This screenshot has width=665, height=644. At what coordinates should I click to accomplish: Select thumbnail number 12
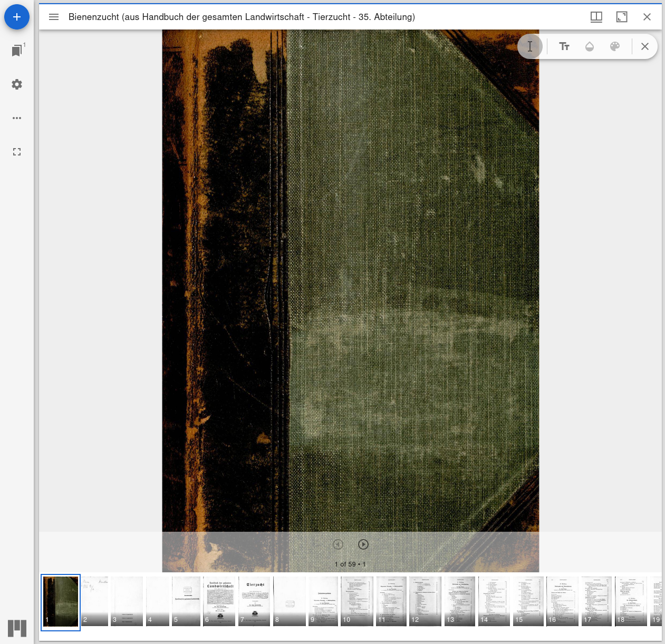[425, 601]
